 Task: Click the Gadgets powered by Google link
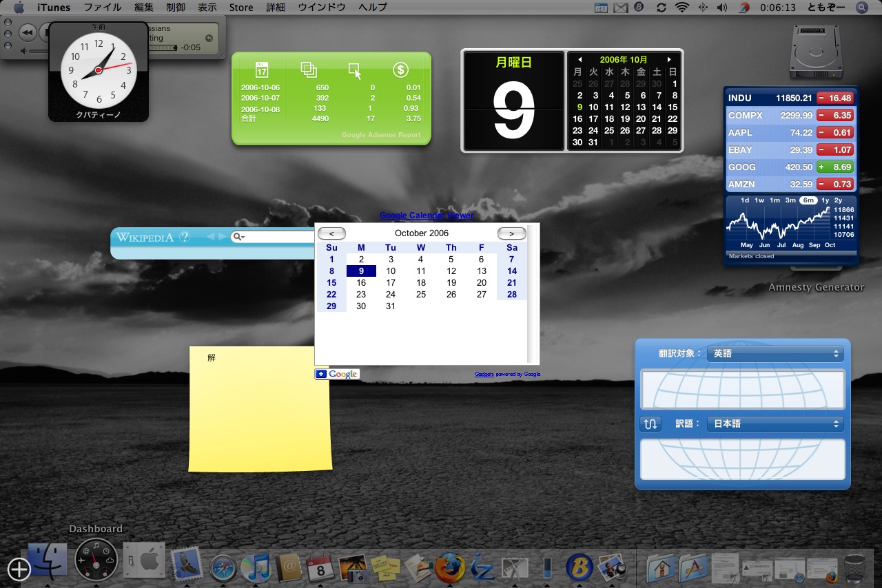[507, 375]
